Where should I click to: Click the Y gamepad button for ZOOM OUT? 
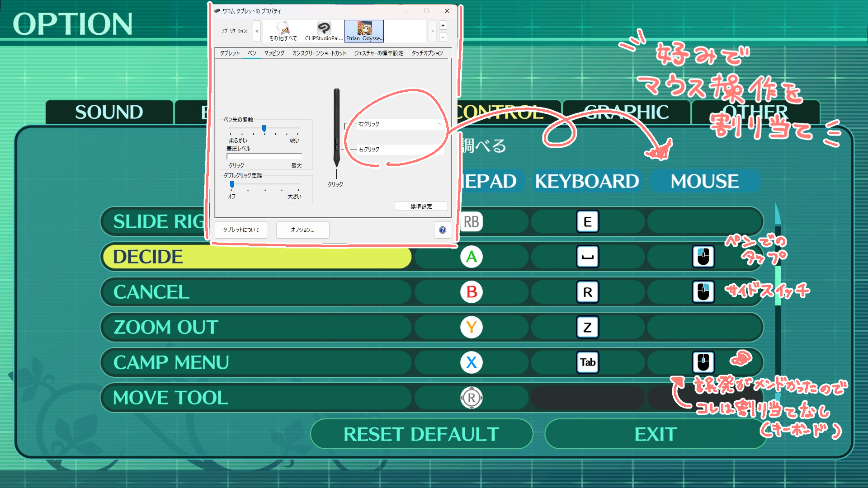pyautogui.click(x=472, y=327)
